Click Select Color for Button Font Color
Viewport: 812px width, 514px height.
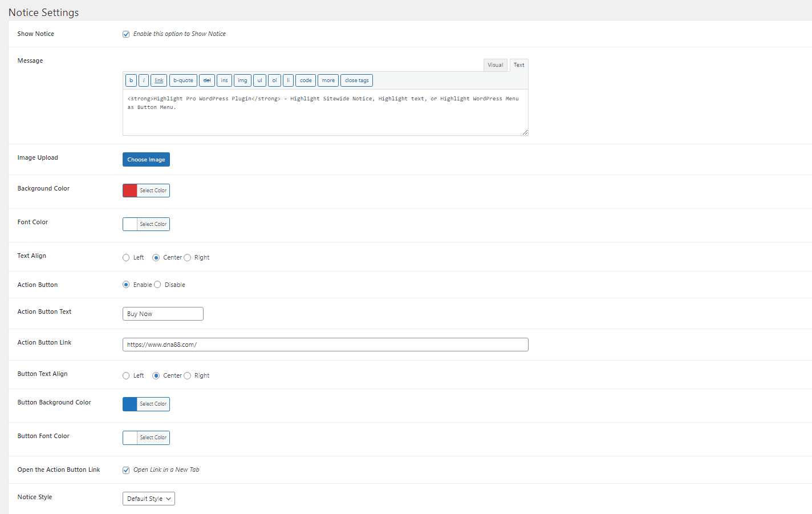153,438
